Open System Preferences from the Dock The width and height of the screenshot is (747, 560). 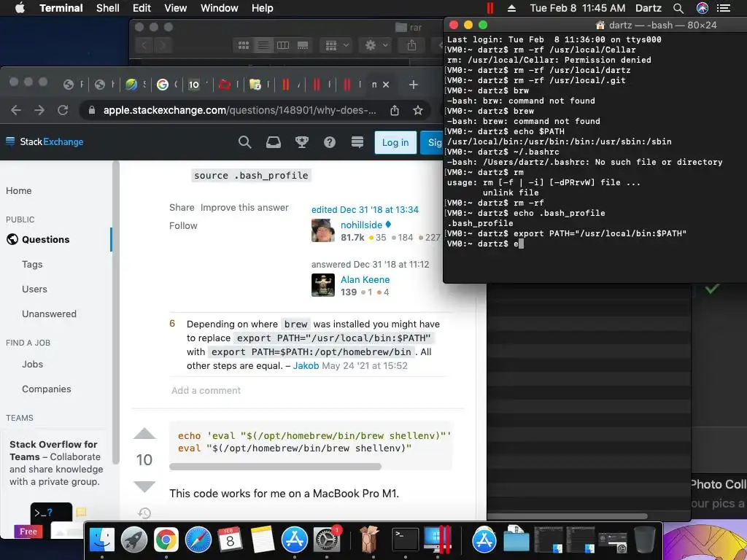point(327,540)
